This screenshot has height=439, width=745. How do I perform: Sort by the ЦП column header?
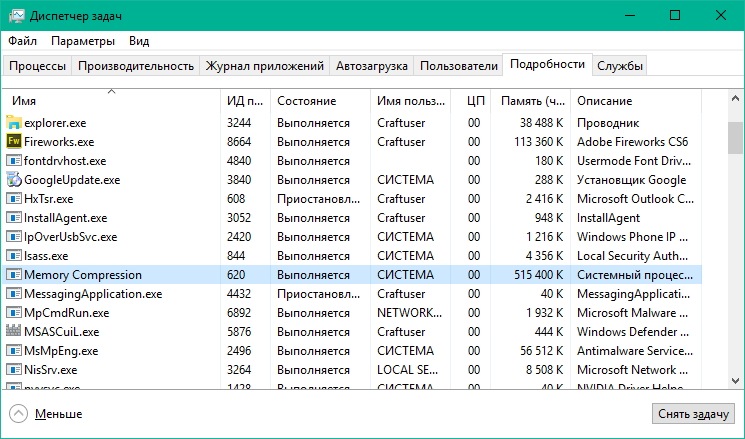coord(470,101)
